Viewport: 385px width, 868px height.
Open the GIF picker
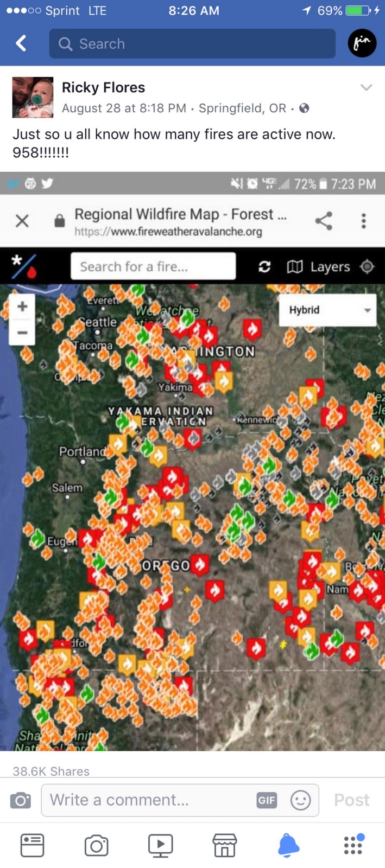coord(267,800)
